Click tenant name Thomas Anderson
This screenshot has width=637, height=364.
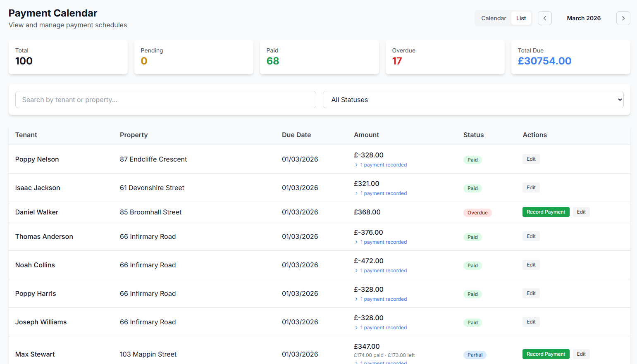click(x=44, y=236)
